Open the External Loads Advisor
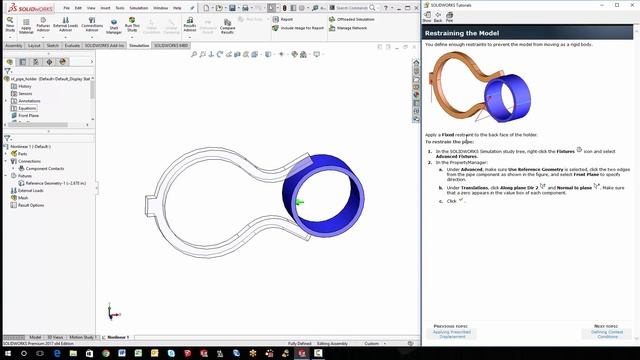 [x=65, y=24]
